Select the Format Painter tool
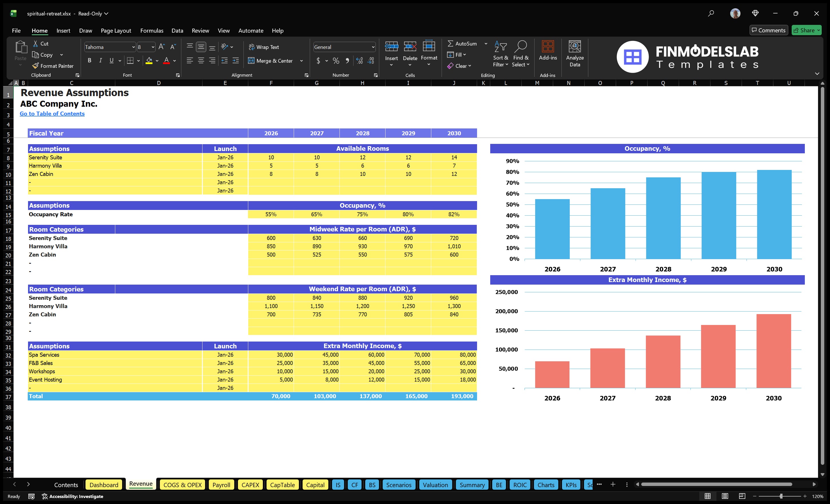 click(53, 66)
